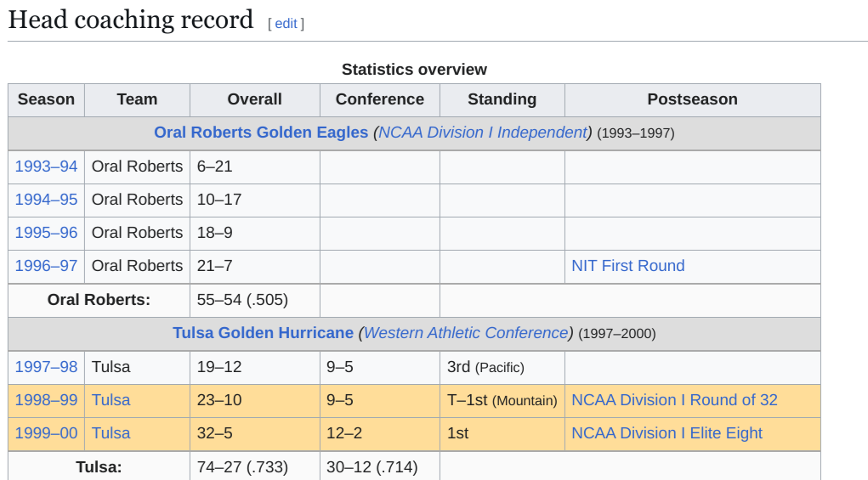This screenshot has width=868, height=480.
Task: Open the Western Athletic Conference link
Action: [466, 333]
